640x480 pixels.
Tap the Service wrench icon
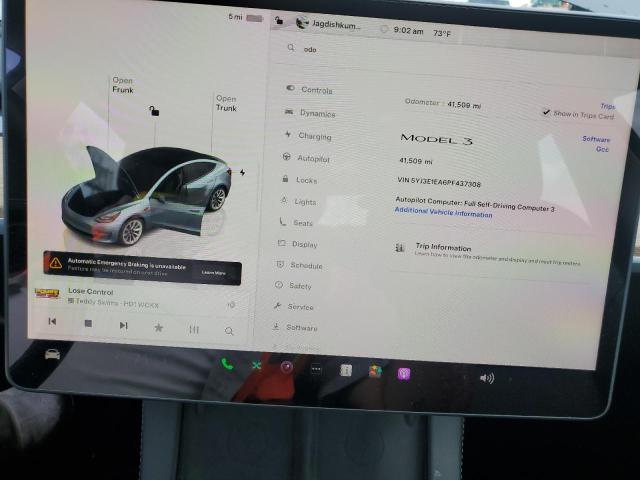coord(278,305)
